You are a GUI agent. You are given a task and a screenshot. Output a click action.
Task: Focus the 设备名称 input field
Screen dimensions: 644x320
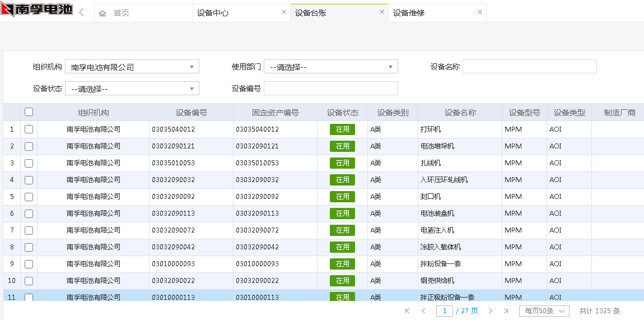529,67
